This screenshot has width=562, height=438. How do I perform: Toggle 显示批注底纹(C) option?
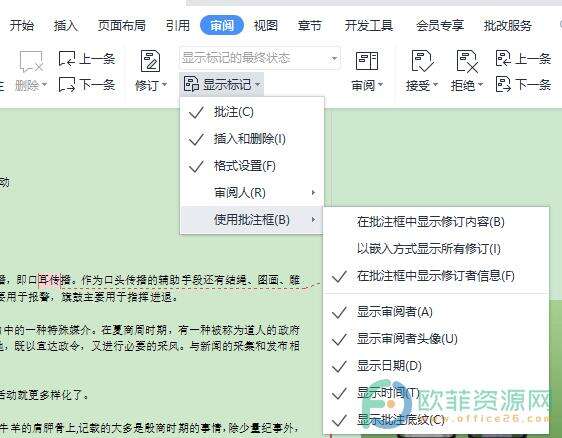(x=436, y=420)
